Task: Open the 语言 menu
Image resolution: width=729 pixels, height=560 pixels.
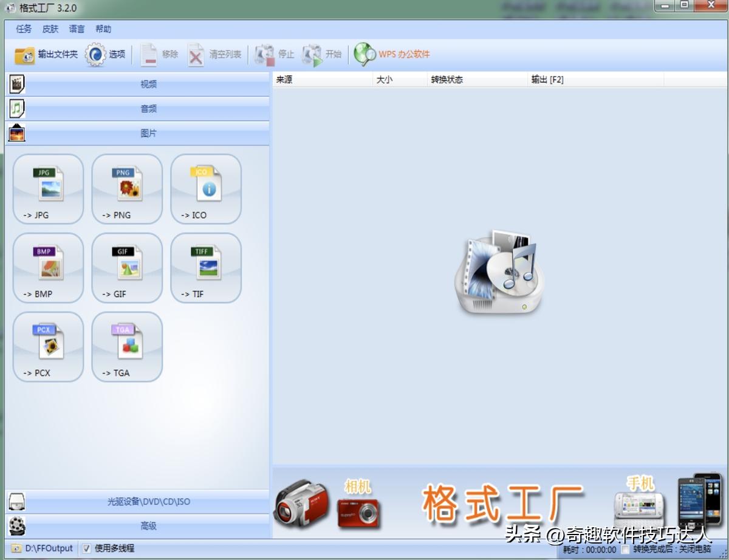Action: coord(76,29)
